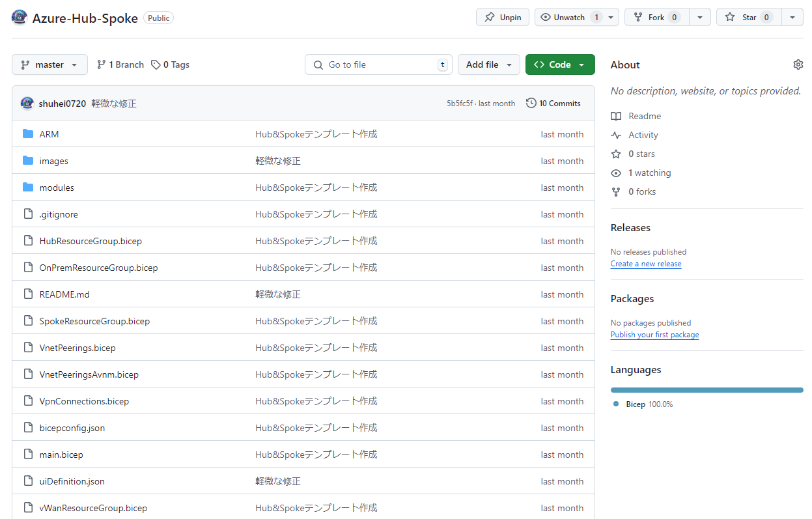Click the README.md file icon

(28, 294)
